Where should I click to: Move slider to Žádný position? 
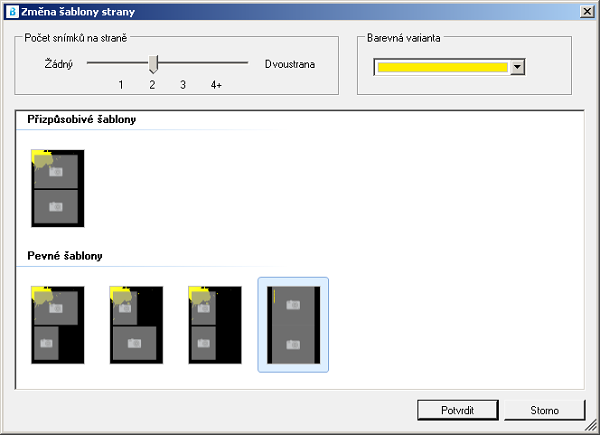89,63
